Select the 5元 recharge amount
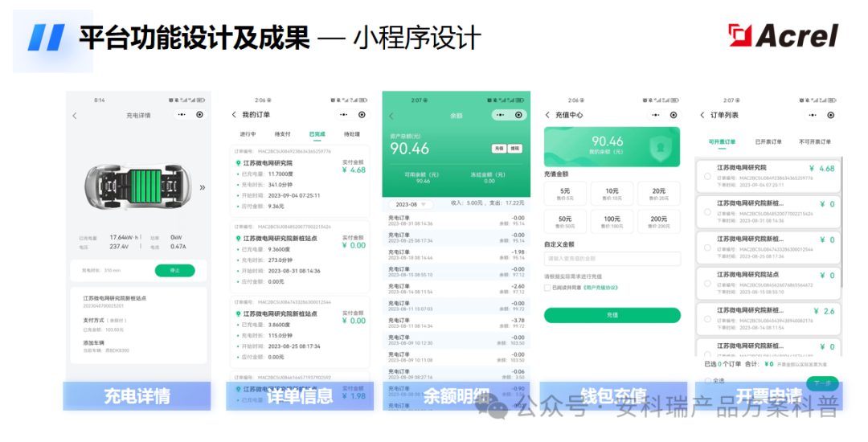 [x=565, y=194]
